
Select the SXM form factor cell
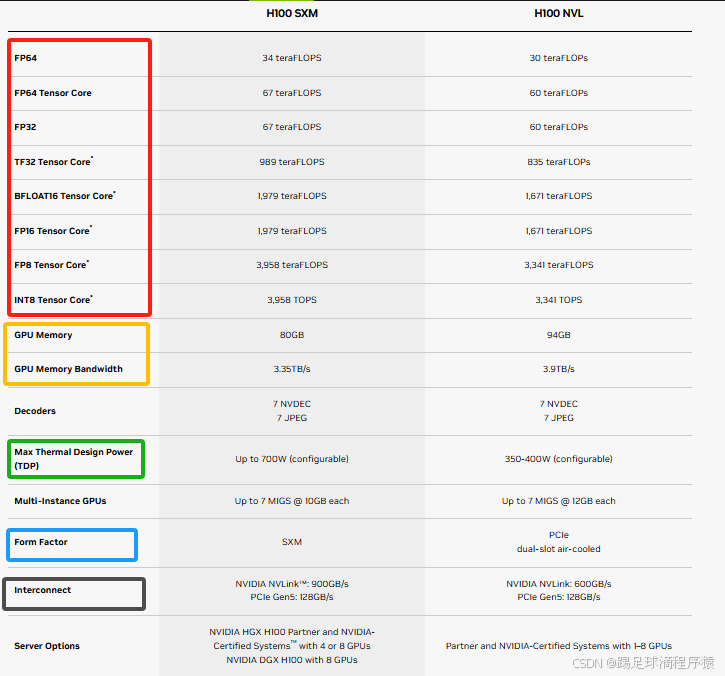(x=292, y=542)
